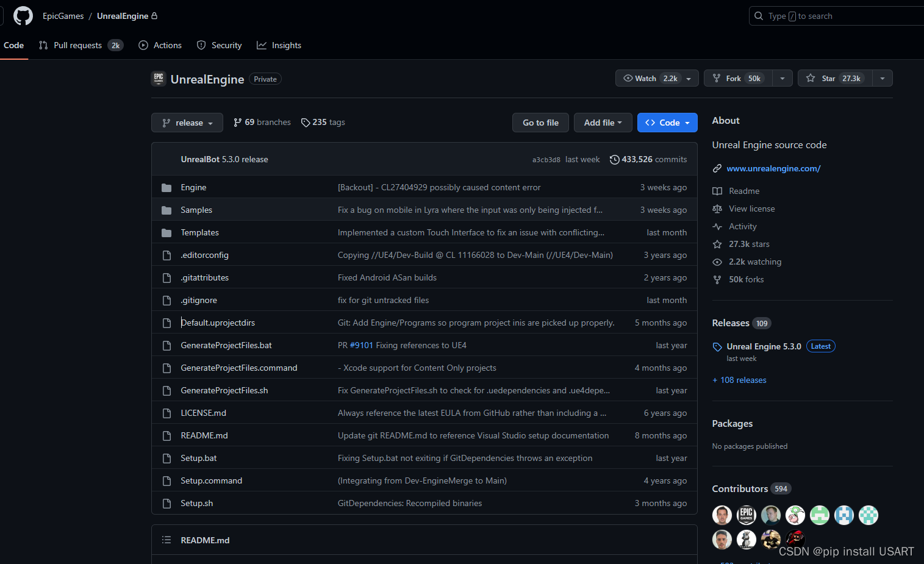
Task: Click the link icon beside www.unrealengine.com
Action: point(717,169)
